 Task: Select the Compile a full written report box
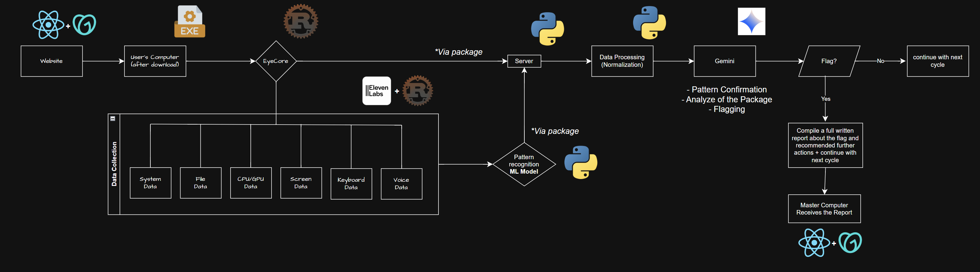825,145
